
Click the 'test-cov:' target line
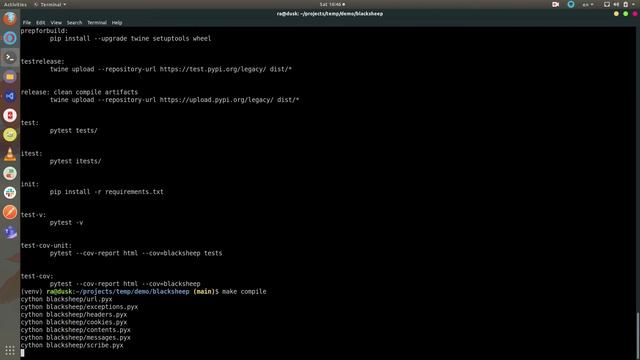(37, 276)
